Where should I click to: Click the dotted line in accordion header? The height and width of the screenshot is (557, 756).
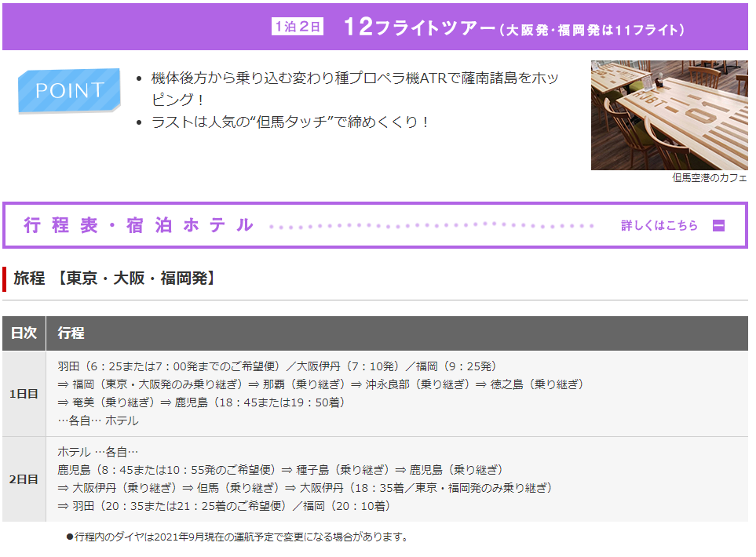click(x=432, y=226)
